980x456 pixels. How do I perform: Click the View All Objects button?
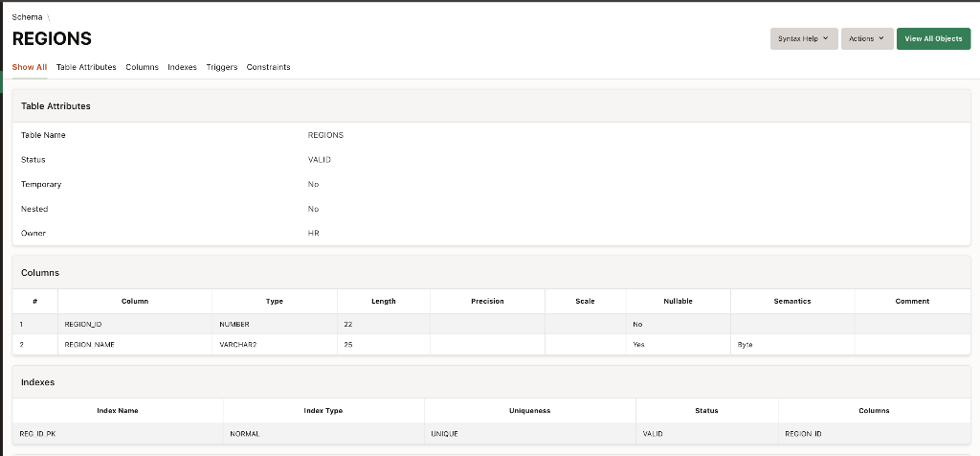[933, 38]
